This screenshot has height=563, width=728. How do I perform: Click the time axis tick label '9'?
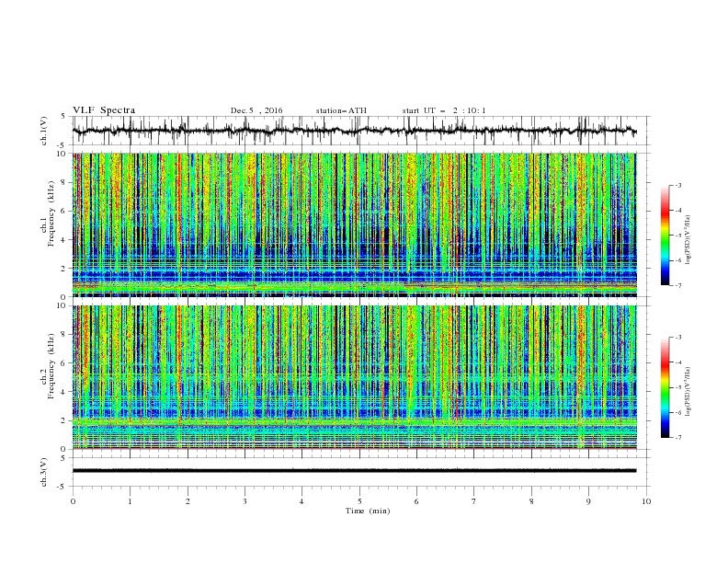[x=588, y=501]
